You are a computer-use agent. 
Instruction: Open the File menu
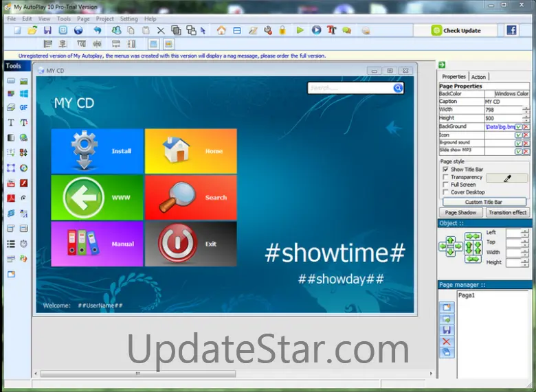tap(11, 19)
